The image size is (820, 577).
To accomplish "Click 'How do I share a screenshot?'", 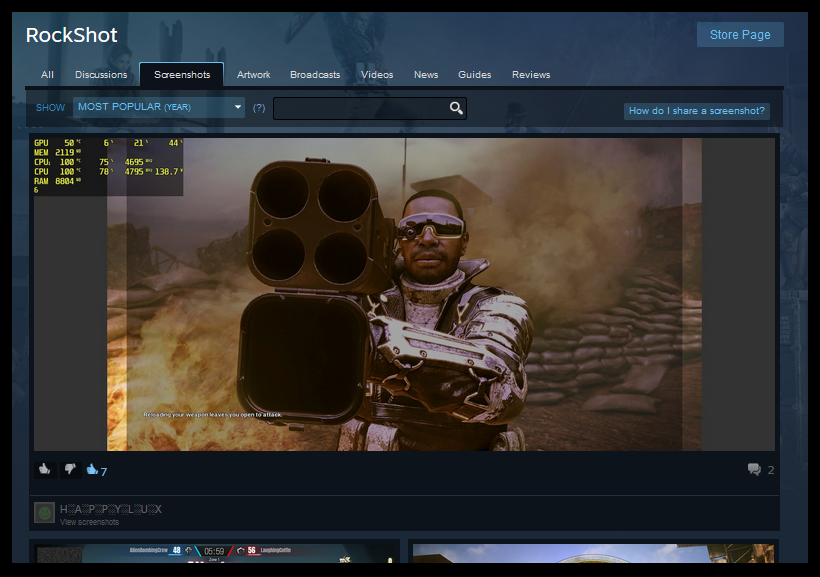I will pyautogui.click(x=697, y=111).
